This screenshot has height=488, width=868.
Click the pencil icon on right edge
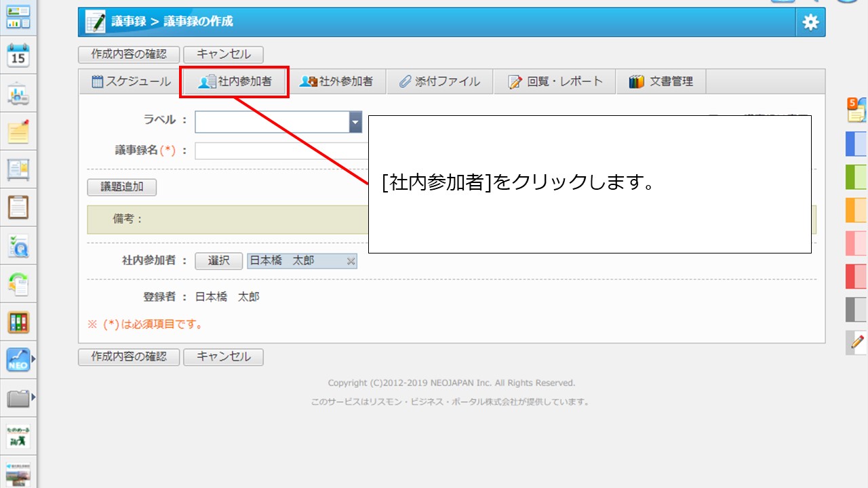(x=857, y=342)
